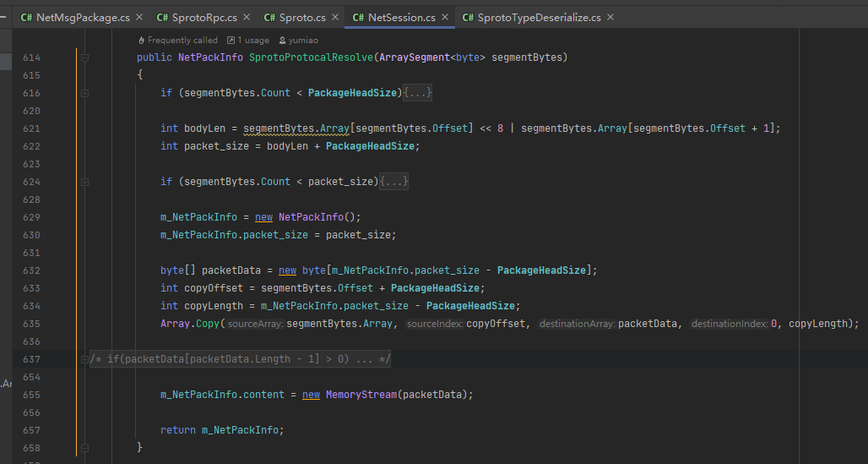The width and height of the screenshot is (868, 464).
Task: Expand the folded if block on line 616
Action: 84,93
